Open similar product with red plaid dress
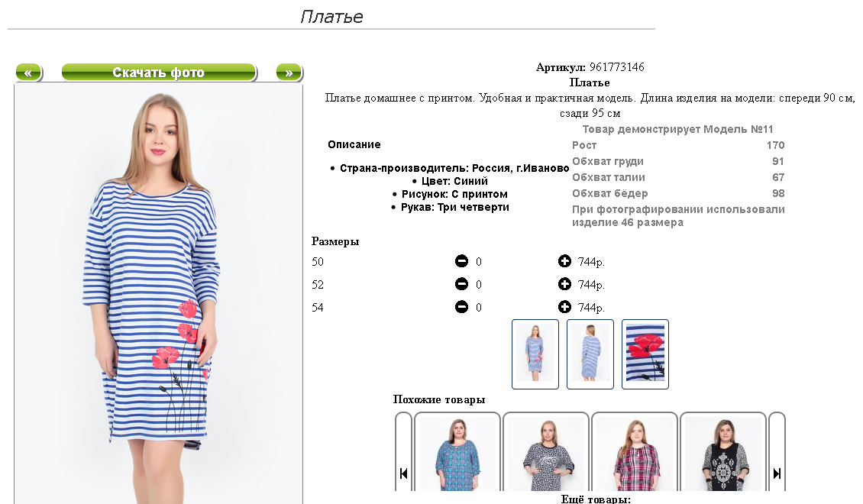This screenshot has width=863, height=504. [x=635, y=452]
